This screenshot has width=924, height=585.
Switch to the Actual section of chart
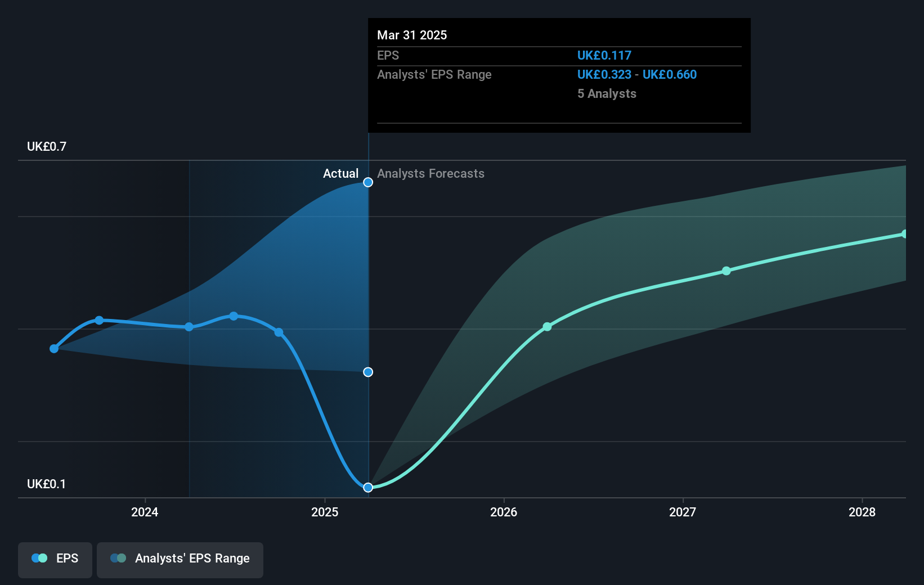pos(340,173)
